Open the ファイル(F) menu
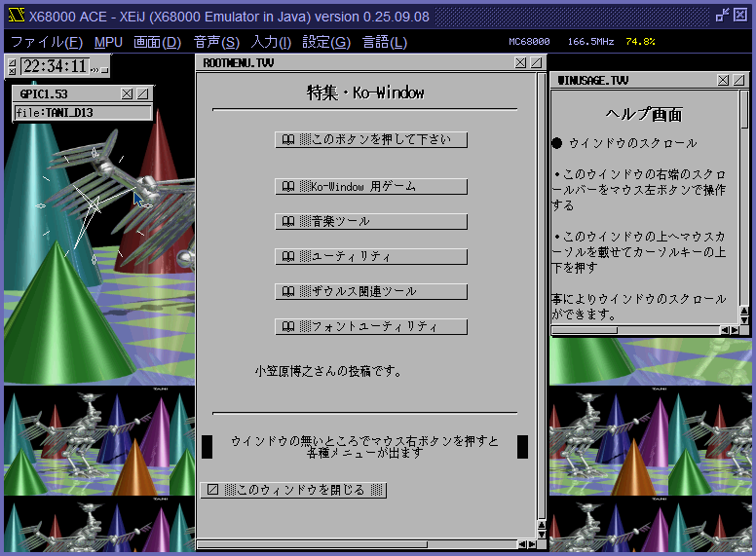Screen dimensions: 756x556 click(47, 42)
